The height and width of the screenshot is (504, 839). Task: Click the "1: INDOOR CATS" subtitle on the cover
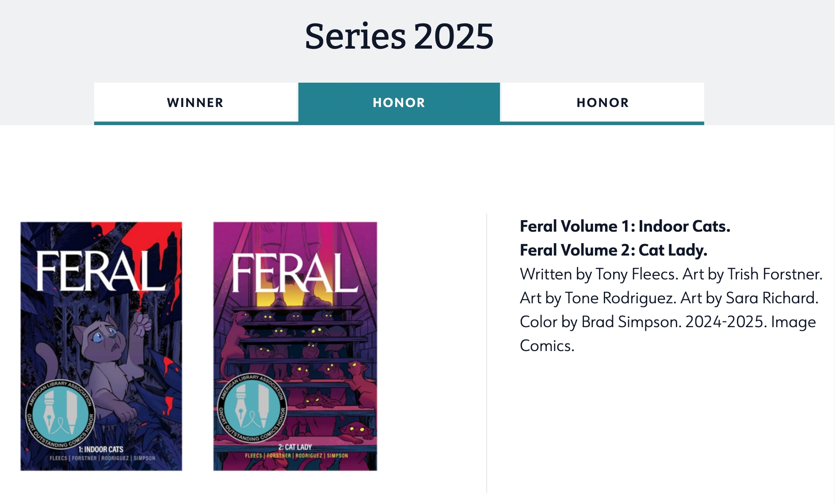101,449
